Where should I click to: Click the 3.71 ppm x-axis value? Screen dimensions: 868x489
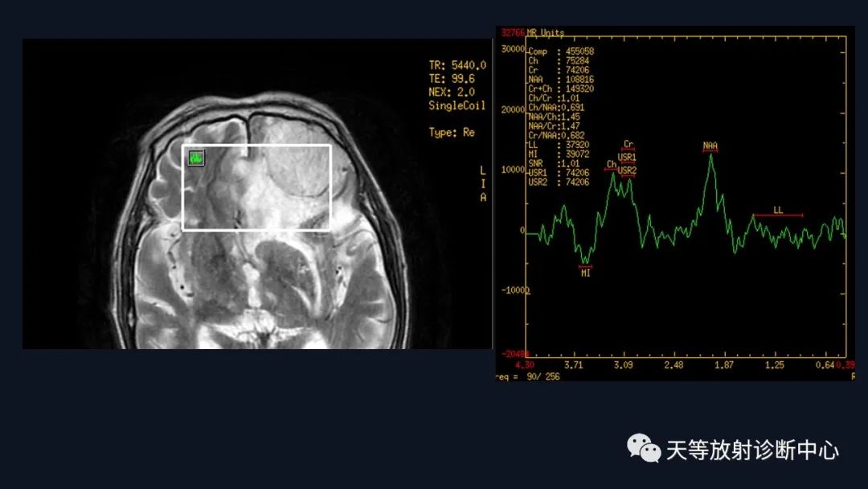574,365
